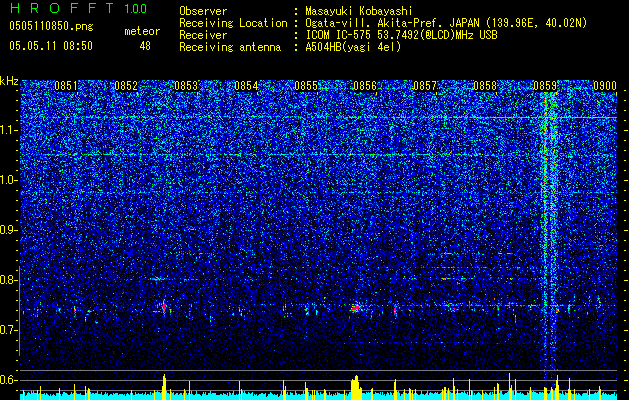629x400 pixels.
Task: Click the 0.6 kHz axis label
Action: 9,380
